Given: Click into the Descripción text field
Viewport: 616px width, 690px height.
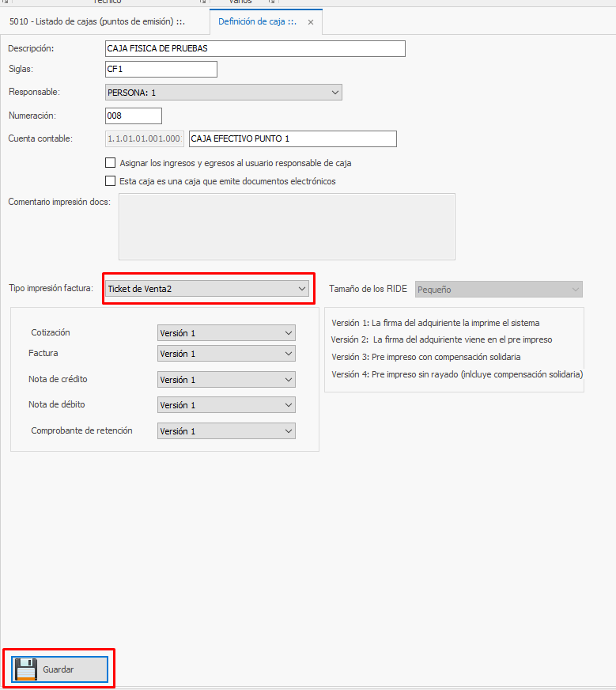Looking at the screenshot, I should [255, 49].
